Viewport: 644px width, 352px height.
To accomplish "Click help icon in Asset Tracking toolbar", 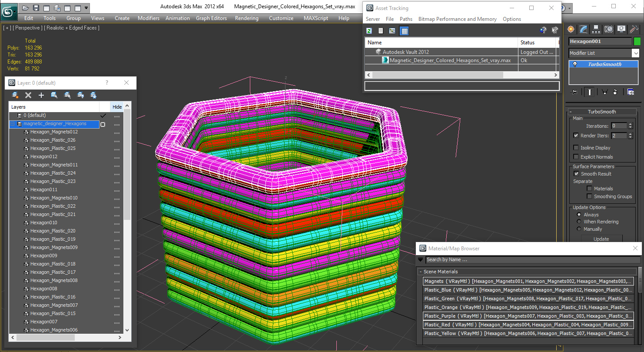I will 543,30.
